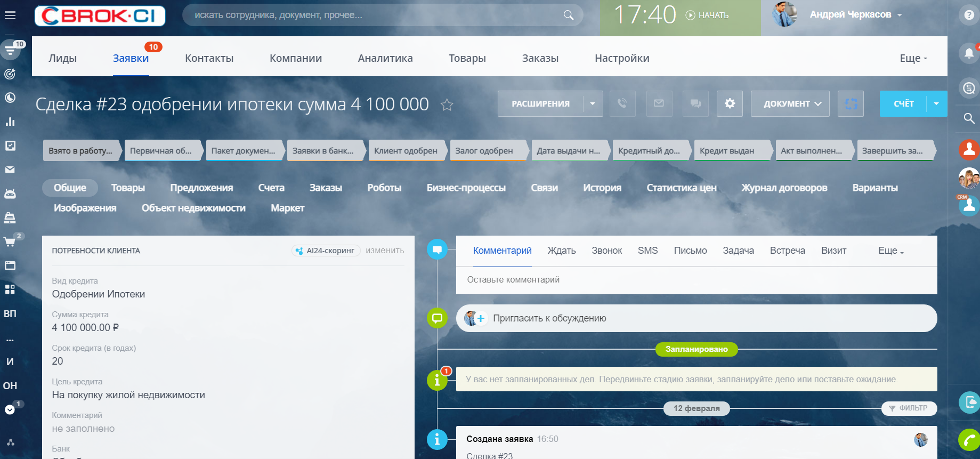The height and width of the screenshot is (459, 980).
Task: Open the bar chart reports icon
Action: pos(10,122)
